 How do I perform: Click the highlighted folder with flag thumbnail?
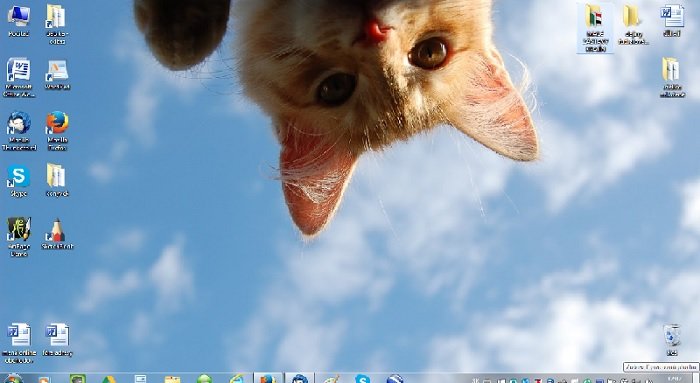(x=595, y=28)
